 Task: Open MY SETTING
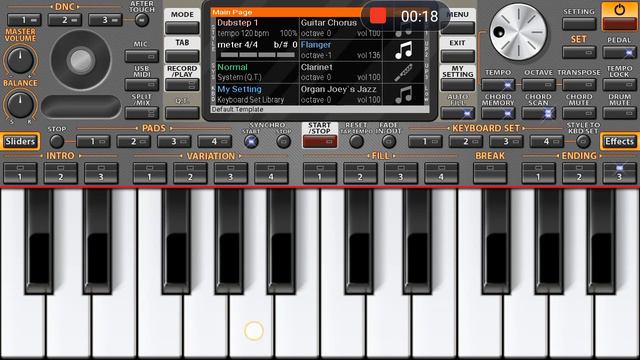point(458,85)
